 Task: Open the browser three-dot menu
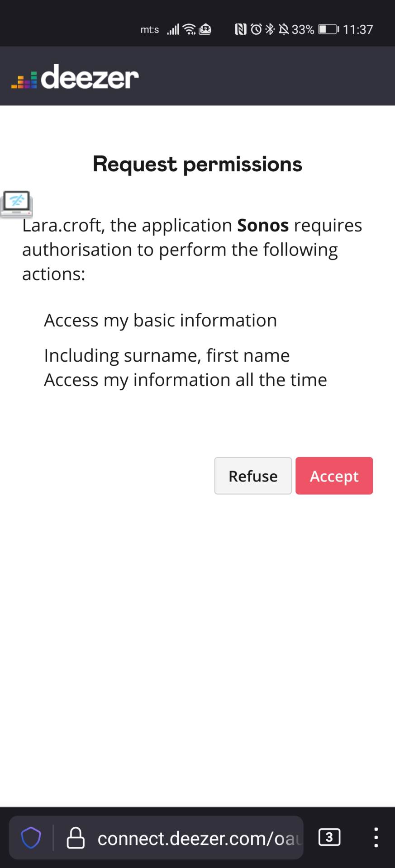coord(376,838)
